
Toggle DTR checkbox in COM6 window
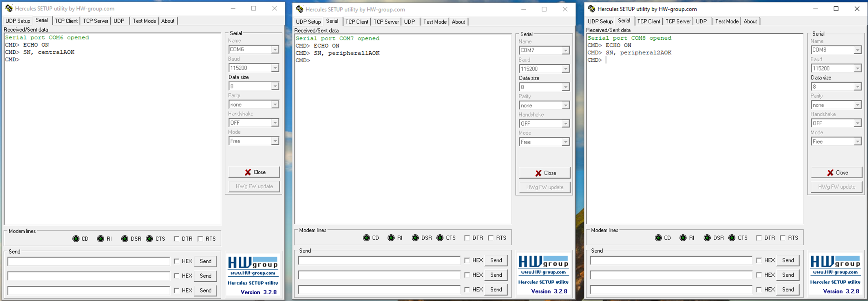click(176, 239)
